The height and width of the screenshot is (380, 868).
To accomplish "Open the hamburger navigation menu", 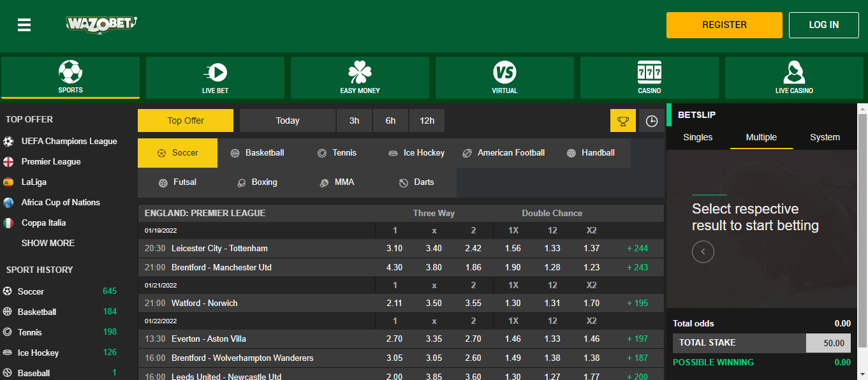I will [x=24, y=25].
